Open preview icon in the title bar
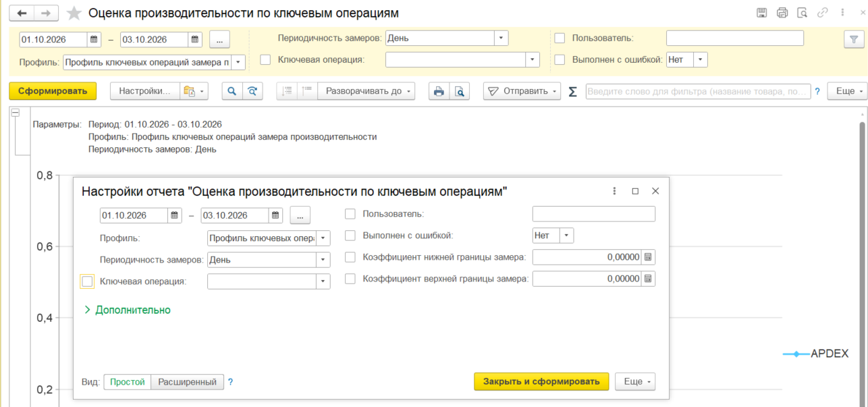 (802, 13)
